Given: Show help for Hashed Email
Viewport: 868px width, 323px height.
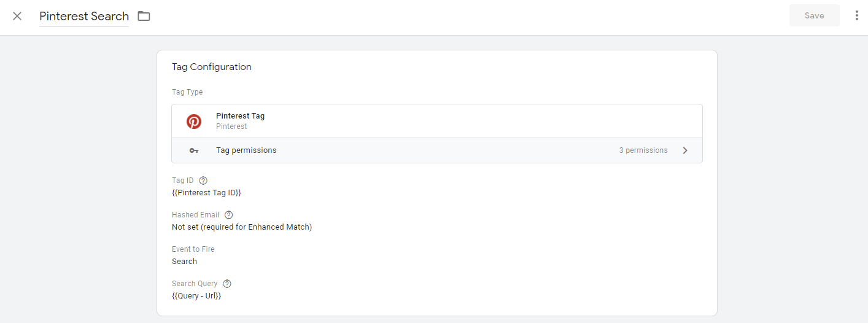Looking at the screenshot, I should (x=229, y=215).
